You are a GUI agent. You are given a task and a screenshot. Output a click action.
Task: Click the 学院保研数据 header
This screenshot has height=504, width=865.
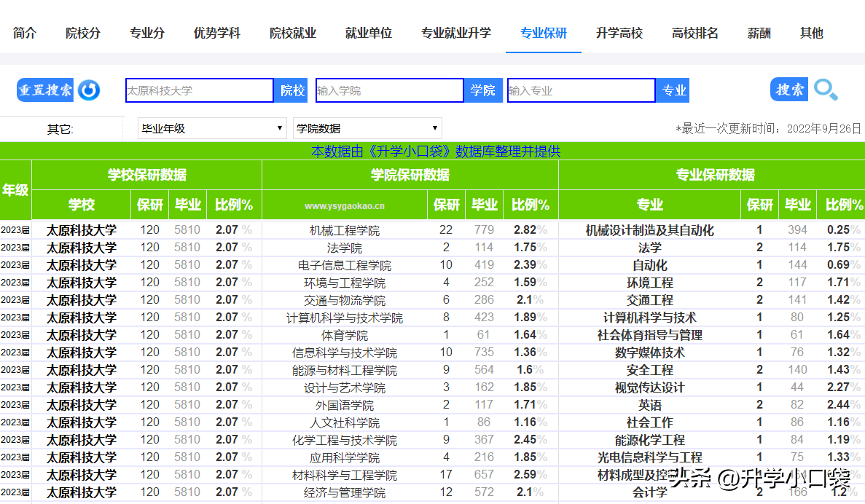coord(410,176)
